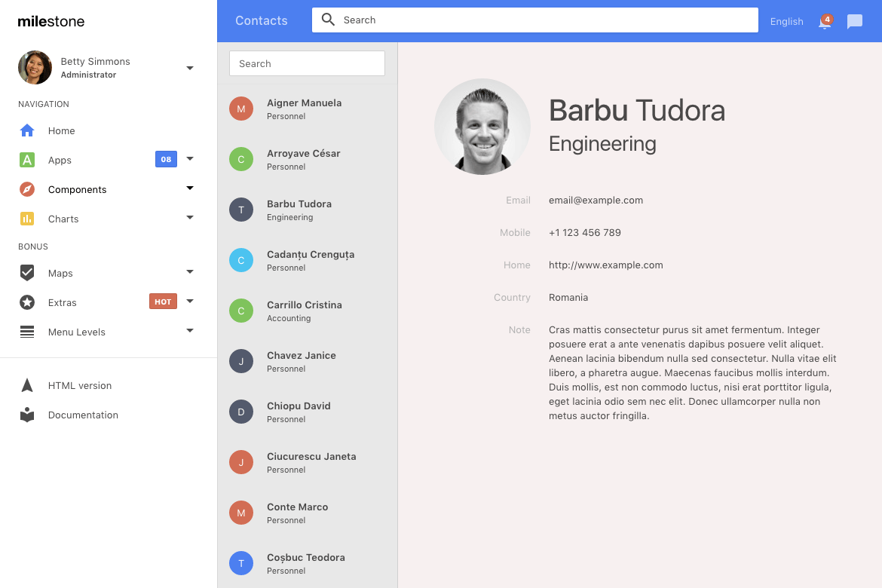Click Barbu Tudora's large profile photo
Image resolution: width=882 pixels, height=588 pixels.
pyautogui.click(x=482, y=127)
